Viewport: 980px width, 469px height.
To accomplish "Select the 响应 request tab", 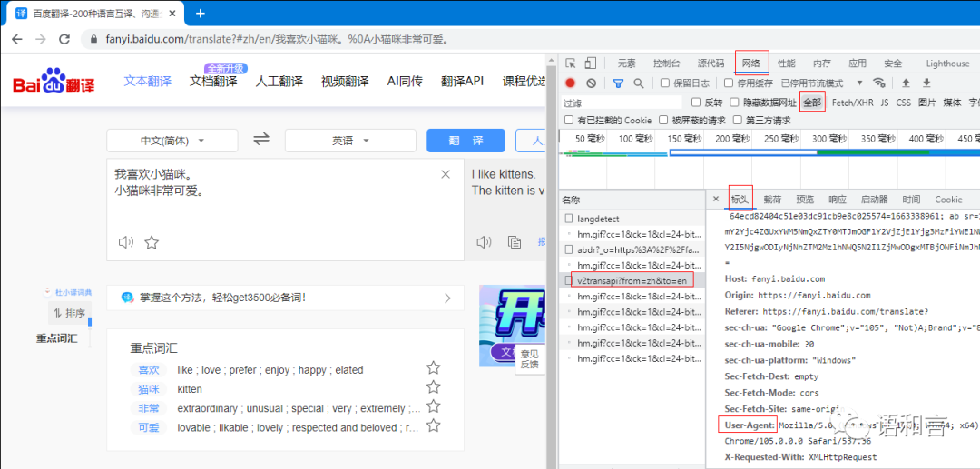I will tap(838, 200).
